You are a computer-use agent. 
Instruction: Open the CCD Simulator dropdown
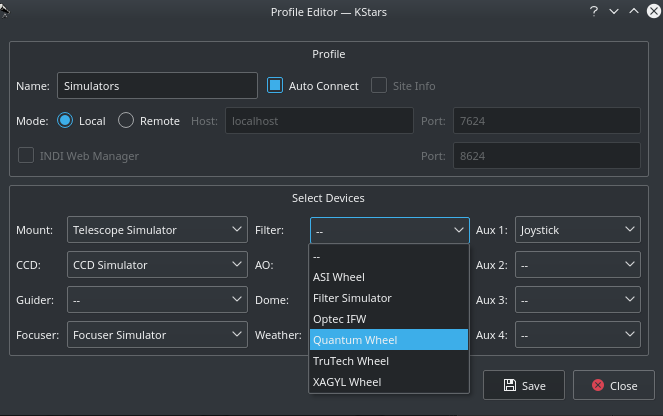pyautogui.click(x=157, y=265)
